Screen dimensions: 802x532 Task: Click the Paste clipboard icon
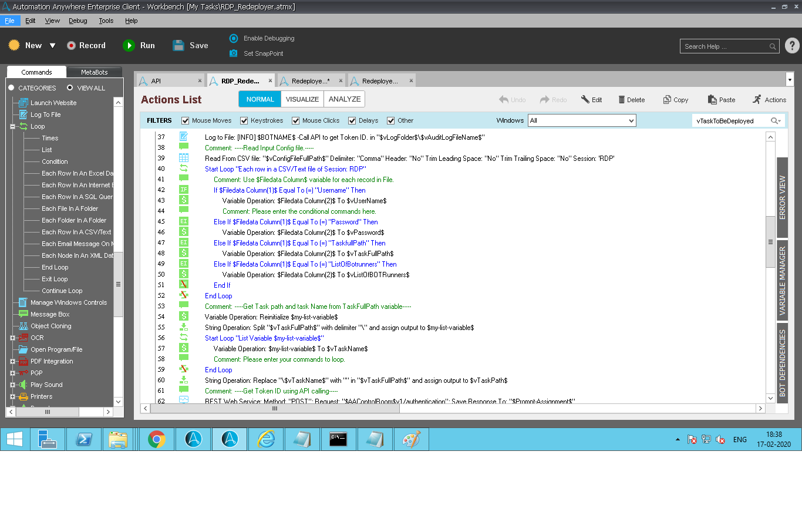click(x=712, y=100)
